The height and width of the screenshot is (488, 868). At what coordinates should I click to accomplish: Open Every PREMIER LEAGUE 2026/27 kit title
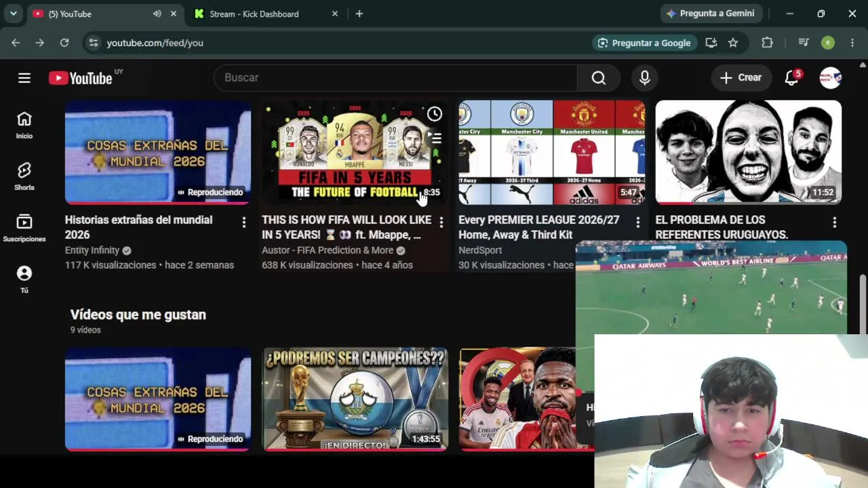[539, 227]
